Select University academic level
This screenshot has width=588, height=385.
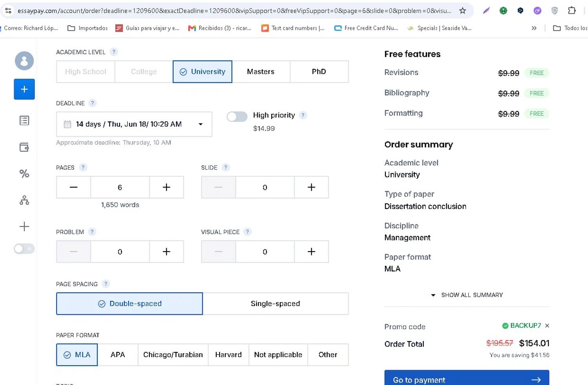pyautogui.click(x=202, y=72)
